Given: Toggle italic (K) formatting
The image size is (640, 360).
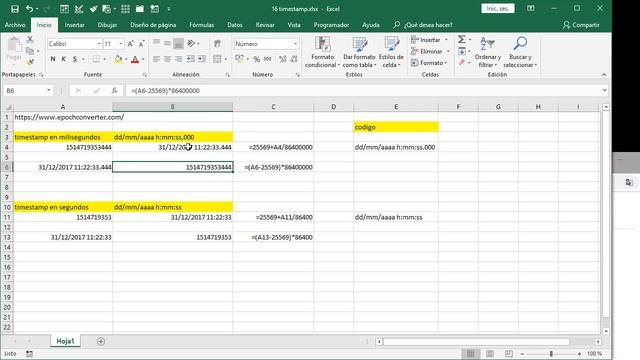Looking at the screenshot, I should click(64, 59).
